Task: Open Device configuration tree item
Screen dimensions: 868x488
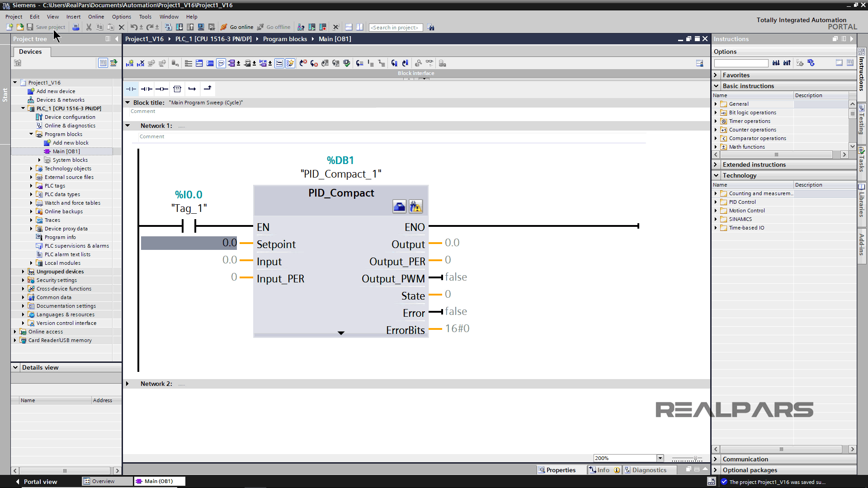Action: [70, 117]
